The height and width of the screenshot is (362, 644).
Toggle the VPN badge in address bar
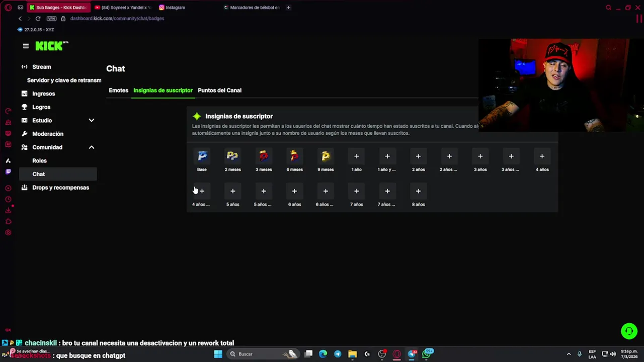(51, 19)
